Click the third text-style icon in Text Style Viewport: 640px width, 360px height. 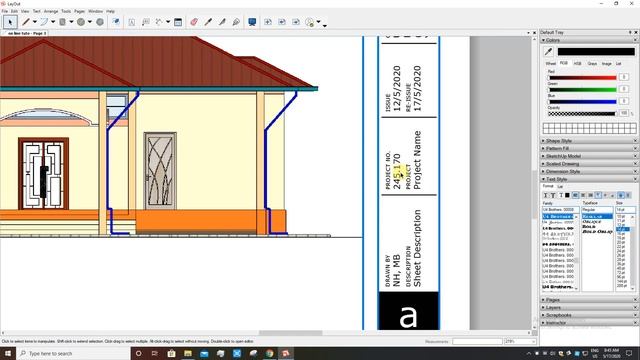561,195
